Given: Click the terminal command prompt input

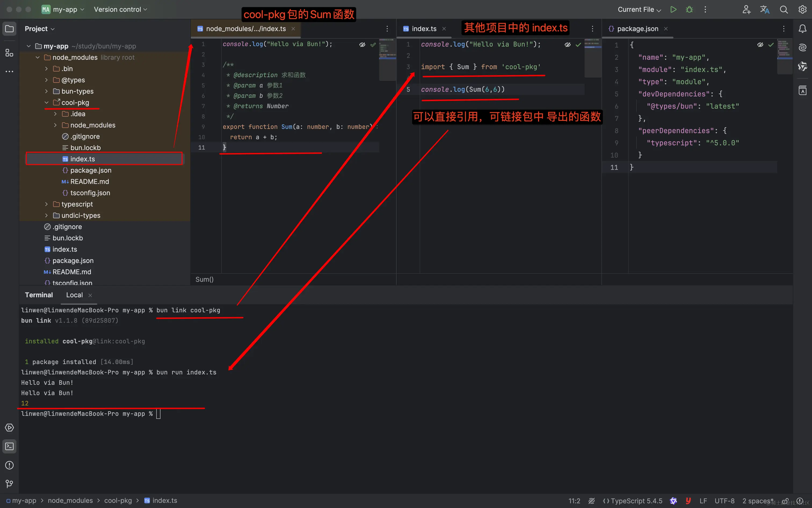Looking at the screenshot, I should point(158,414).
